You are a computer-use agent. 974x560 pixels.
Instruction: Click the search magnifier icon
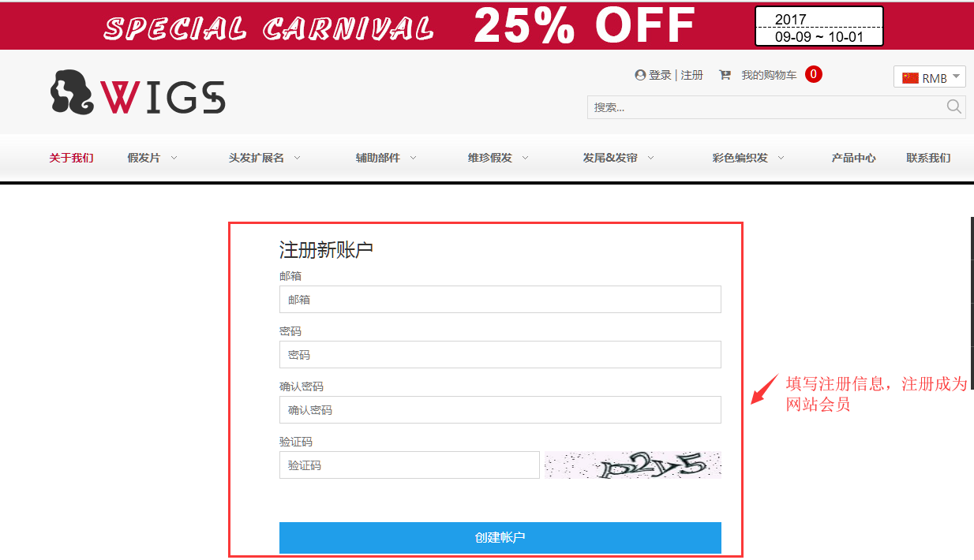[953, 107]
